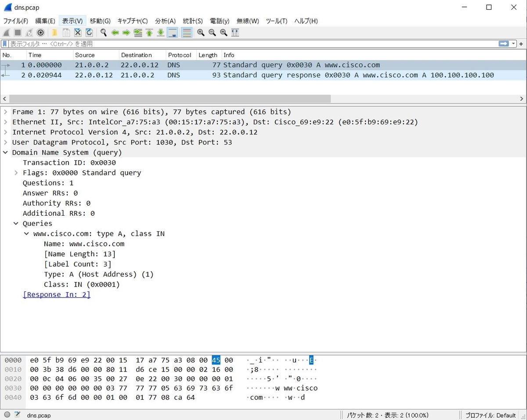Collapse the Domain Name System node
527x420 pixels.
(6, 152)
